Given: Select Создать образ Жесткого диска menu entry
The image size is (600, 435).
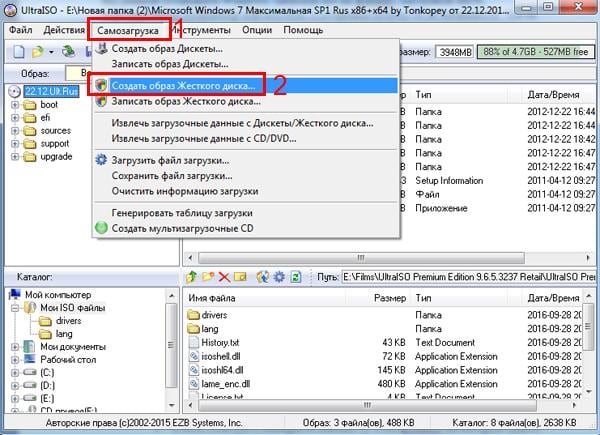Looking at the screenshot, I should (183, 87).
